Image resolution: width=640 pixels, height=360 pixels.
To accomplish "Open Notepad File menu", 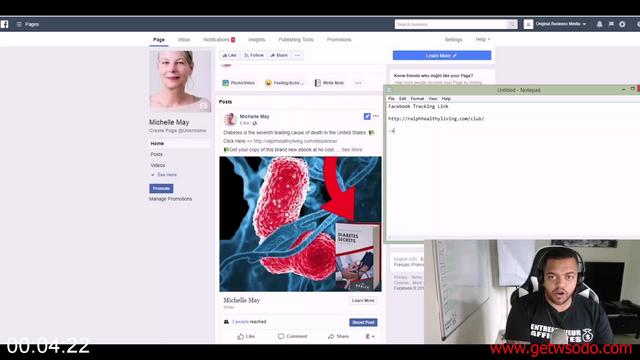I will 391,99.
